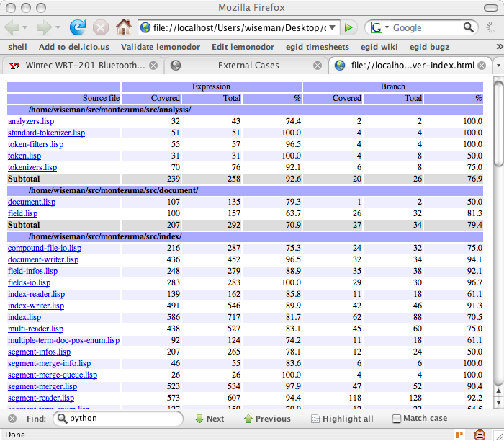Open token-filters.lisp link
The height and width of the screenshot is (441, 504).
(35, 144)
